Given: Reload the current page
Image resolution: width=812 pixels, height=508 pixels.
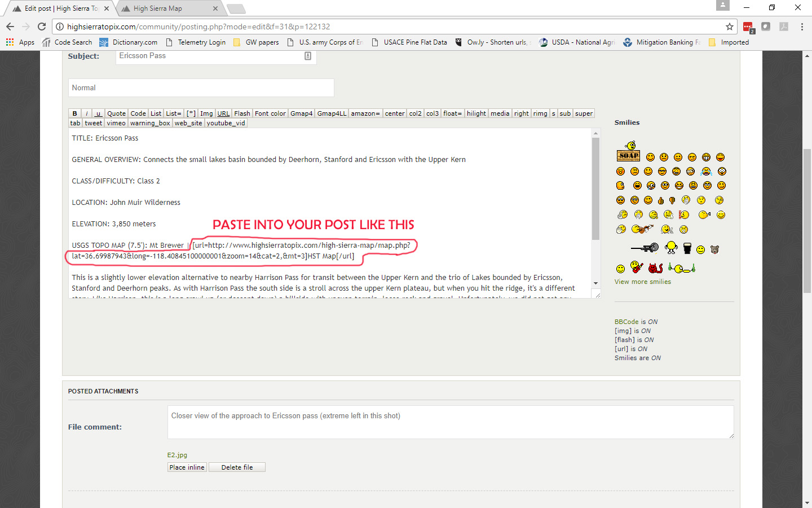Looking at the screenshot, I should [42, 27].
